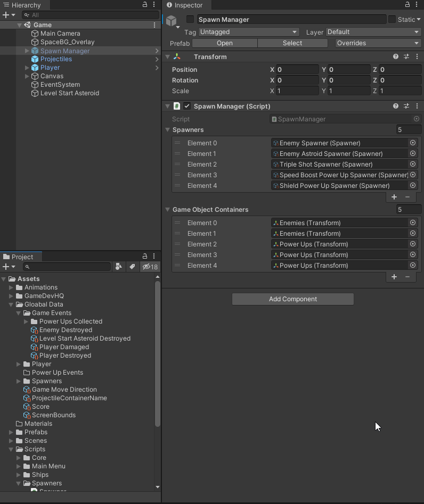424x504 pixels.
Task: Open the Tag dropdown Untagged
Action: [249, 32]
